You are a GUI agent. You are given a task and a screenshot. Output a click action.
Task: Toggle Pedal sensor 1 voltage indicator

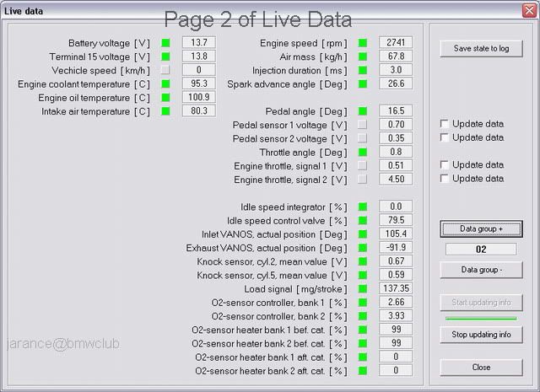tap(362, 125)
